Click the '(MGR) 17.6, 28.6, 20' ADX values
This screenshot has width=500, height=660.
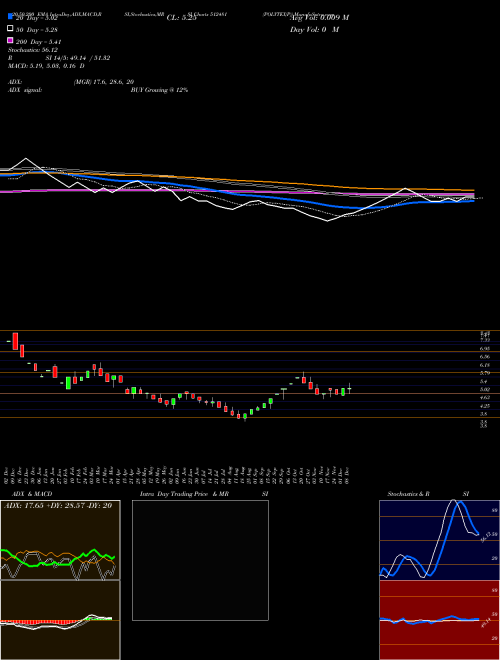[104, 82]
